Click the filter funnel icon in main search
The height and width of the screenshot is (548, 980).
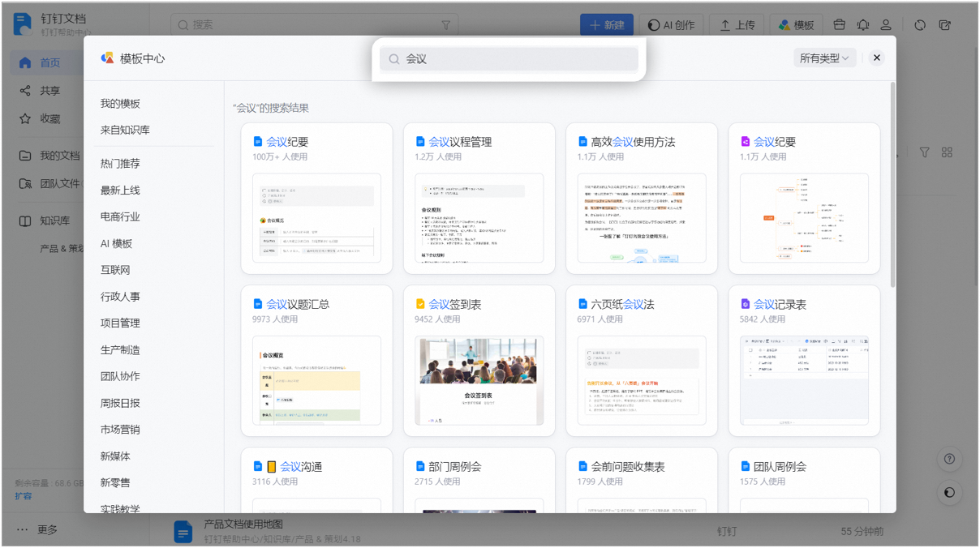pyautogui.click(x=445, y=25)
